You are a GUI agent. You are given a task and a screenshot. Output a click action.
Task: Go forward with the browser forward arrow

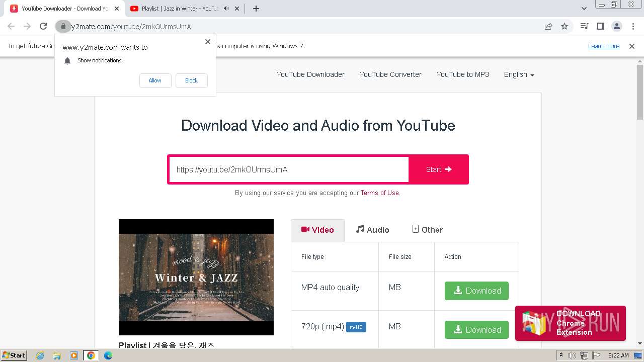27,26
